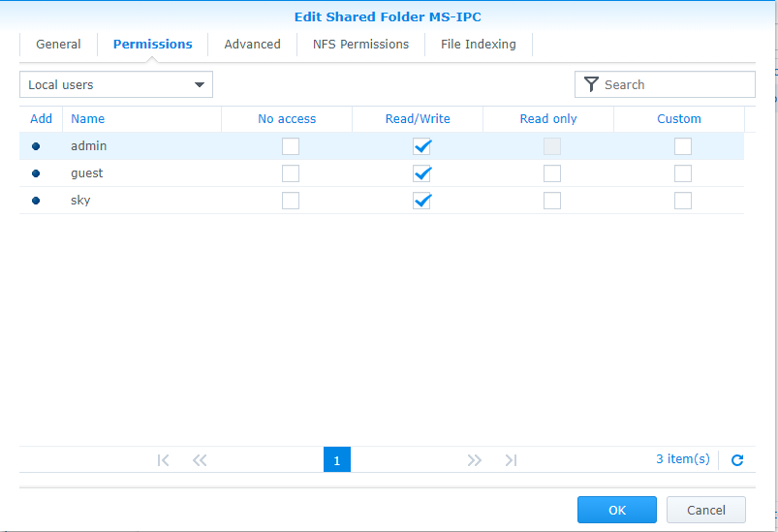Image resolution: width=778 pixels, height=532 pixels.
Task: Switch to the File Indexing tab
Action: [479, 45]
